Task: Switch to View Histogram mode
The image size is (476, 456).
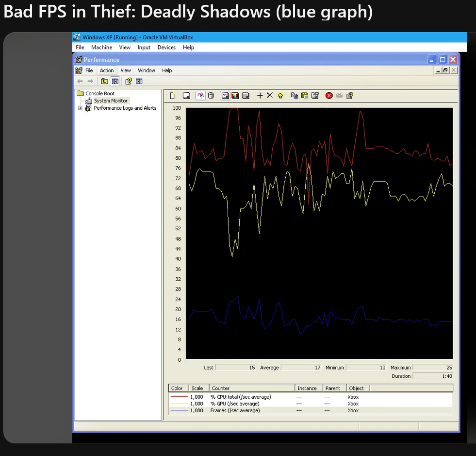Action: point(235,96)
